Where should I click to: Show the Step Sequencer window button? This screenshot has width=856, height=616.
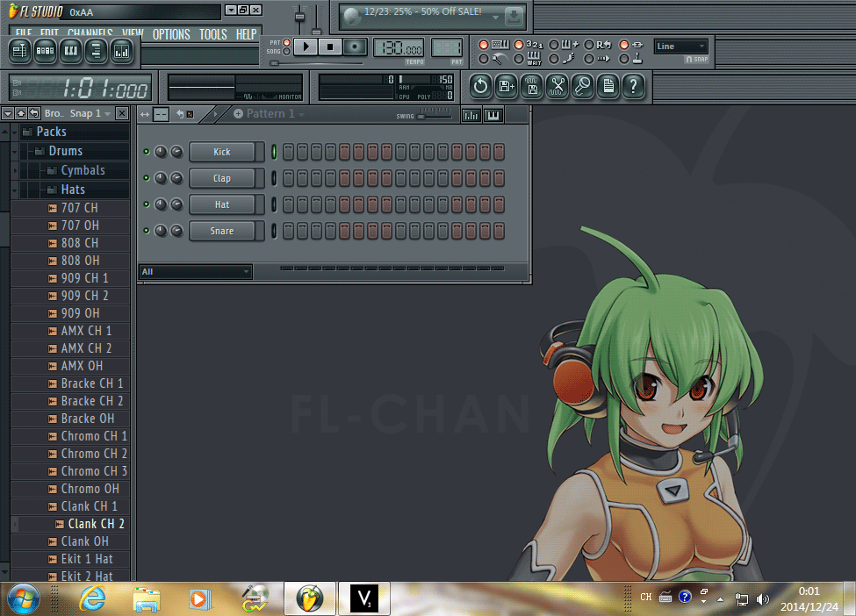tap(46, 51)
